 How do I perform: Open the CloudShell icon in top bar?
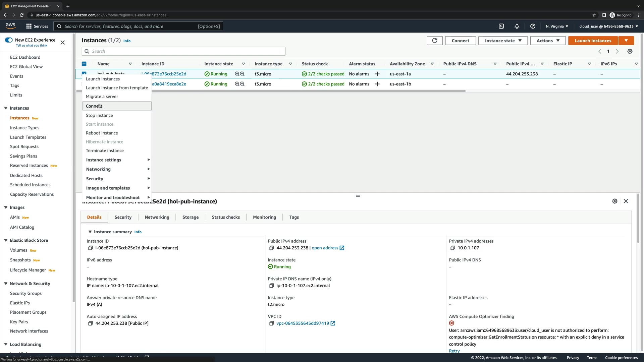501,26
